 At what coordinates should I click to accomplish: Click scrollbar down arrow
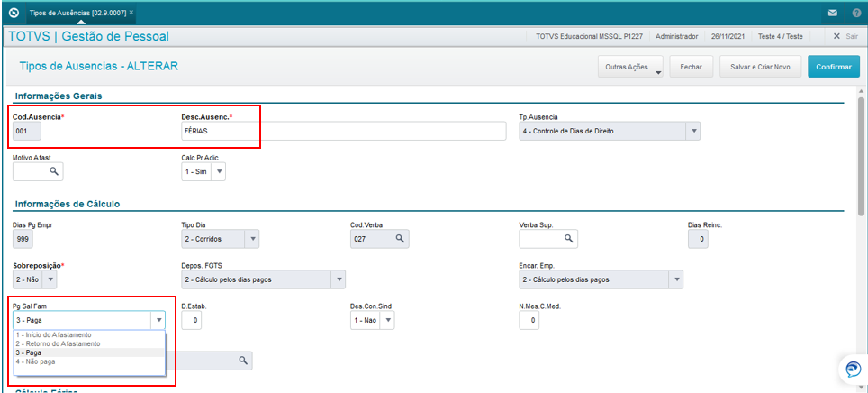(861, 388)
